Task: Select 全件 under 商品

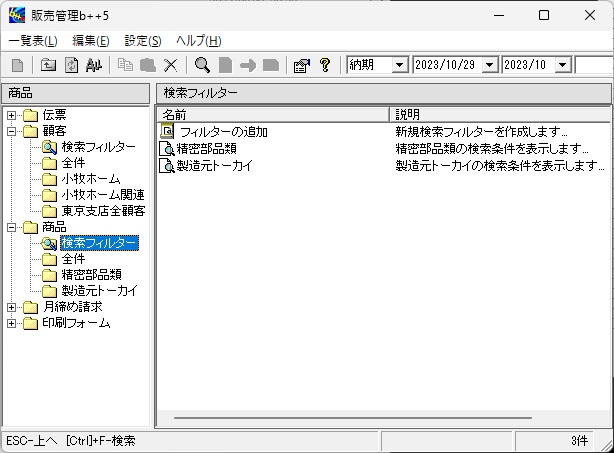Action: point(73,259)
